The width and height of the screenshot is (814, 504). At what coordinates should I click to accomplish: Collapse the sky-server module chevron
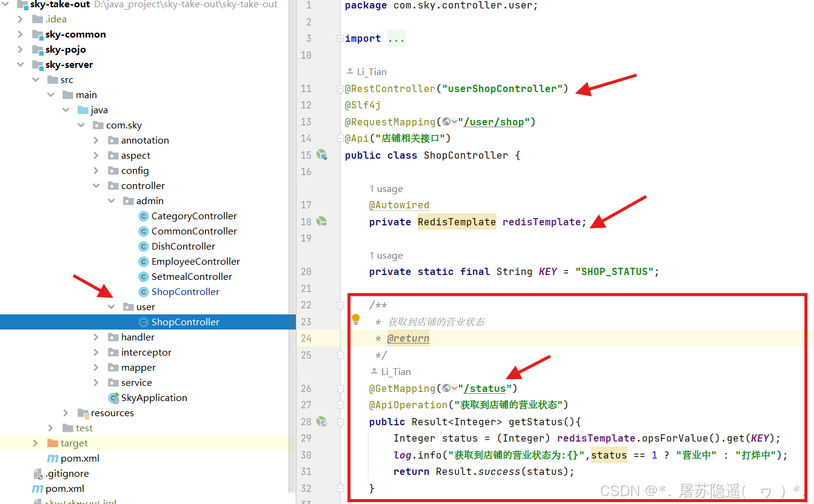(21, 65)
